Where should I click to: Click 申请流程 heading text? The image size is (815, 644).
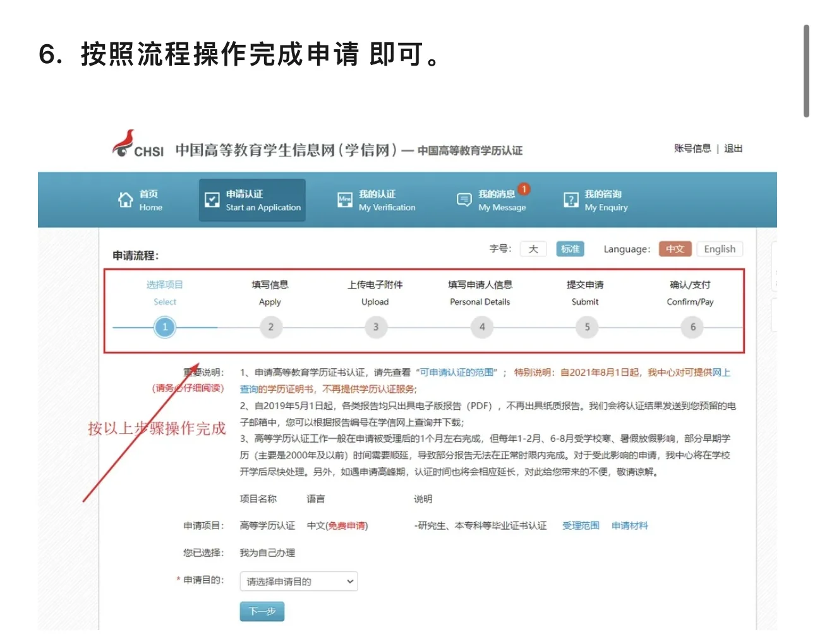(x=136, y=256)
